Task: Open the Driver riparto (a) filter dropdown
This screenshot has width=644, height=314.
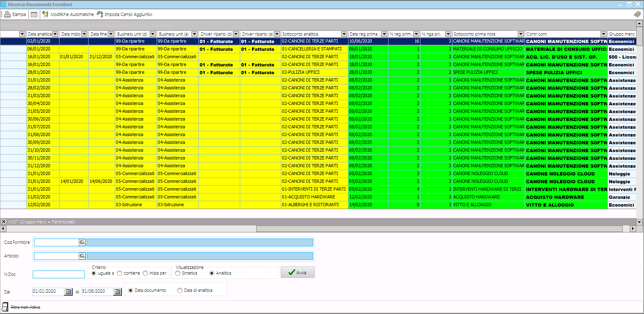Action: coord(277,34)
